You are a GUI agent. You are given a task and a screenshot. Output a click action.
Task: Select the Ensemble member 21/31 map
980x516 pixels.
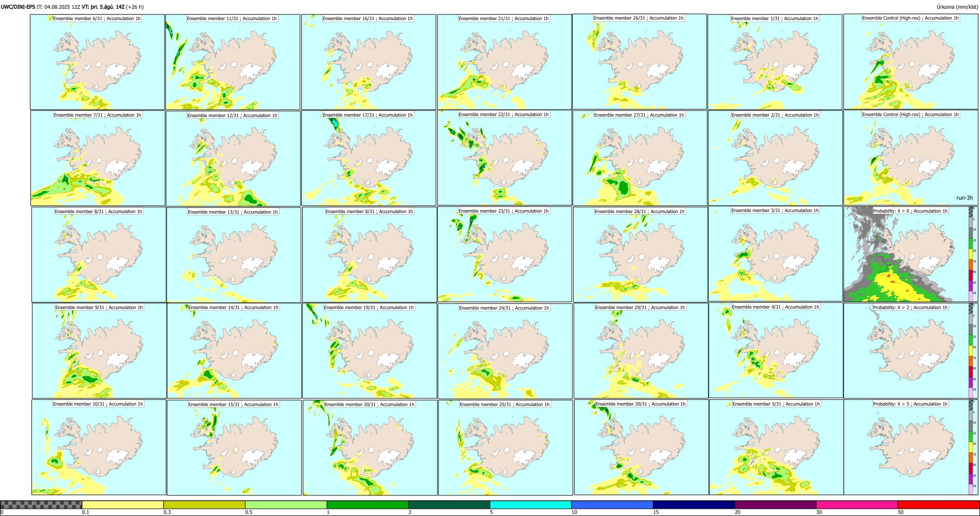(504, 62)
